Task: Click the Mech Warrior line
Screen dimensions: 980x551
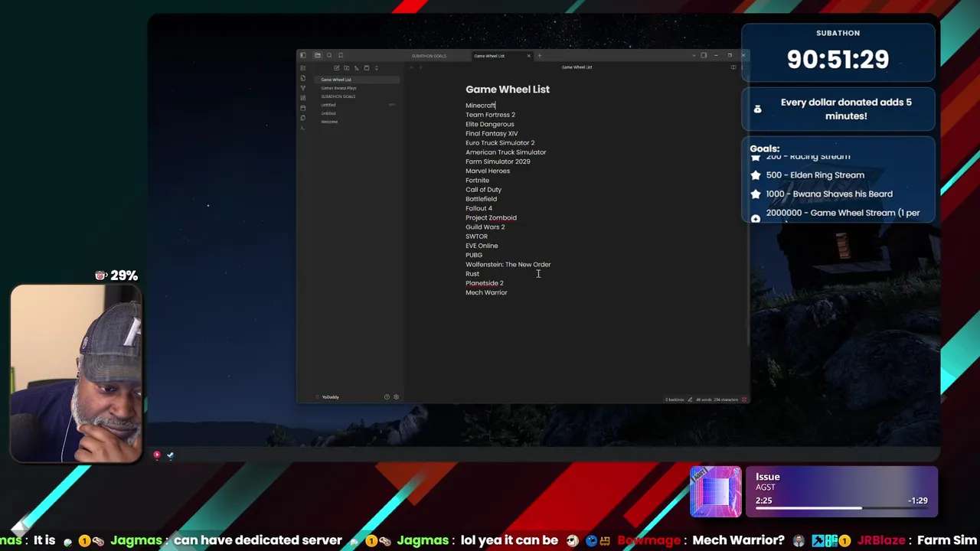Action: tap(486, 292)
